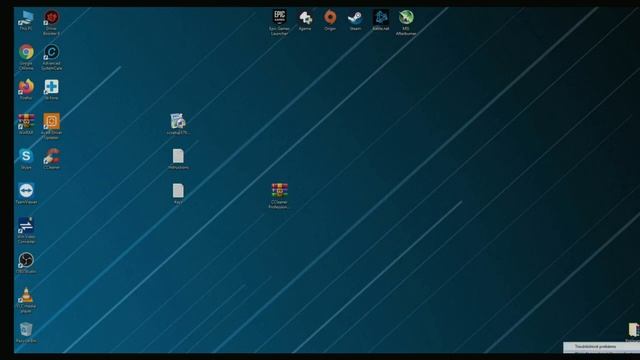Select the Instructions text file

[x=178, y=159]
